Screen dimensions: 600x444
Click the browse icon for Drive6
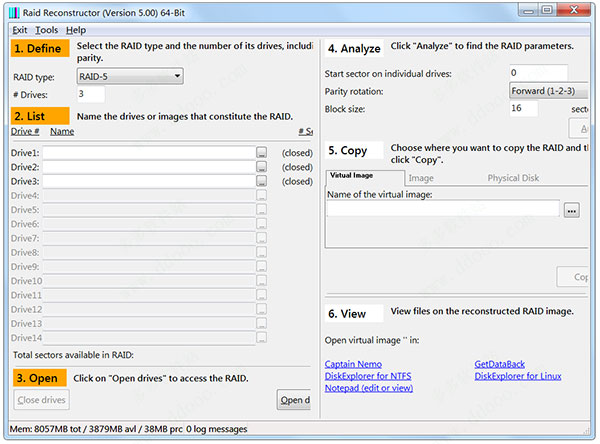(x=261, y=224)
